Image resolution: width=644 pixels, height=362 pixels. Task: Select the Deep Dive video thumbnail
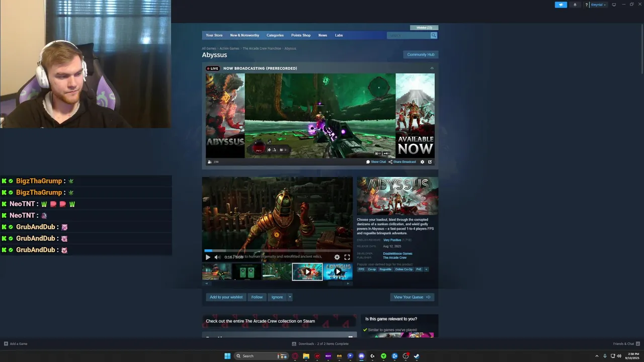[x=307, y=271]
